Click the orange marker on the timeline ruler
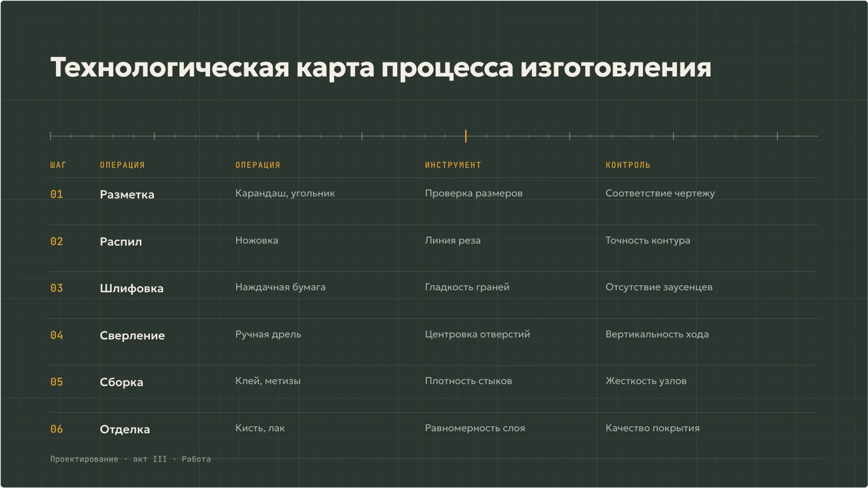The height and width of the screenshot is (488, 868). click(466, 136)
